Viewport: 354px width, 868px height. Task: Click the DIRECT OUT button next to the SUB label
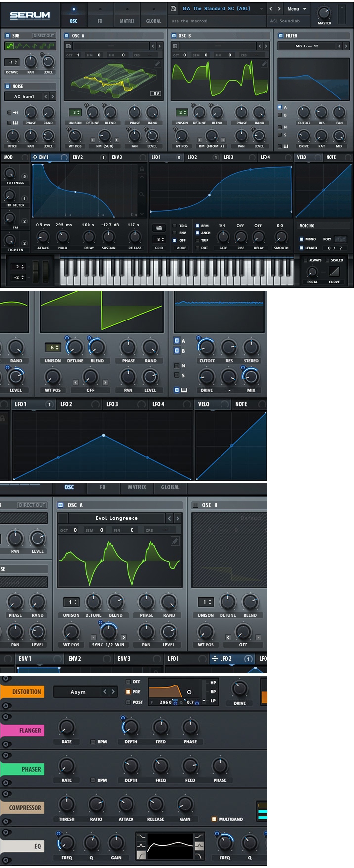coord(44,36)
